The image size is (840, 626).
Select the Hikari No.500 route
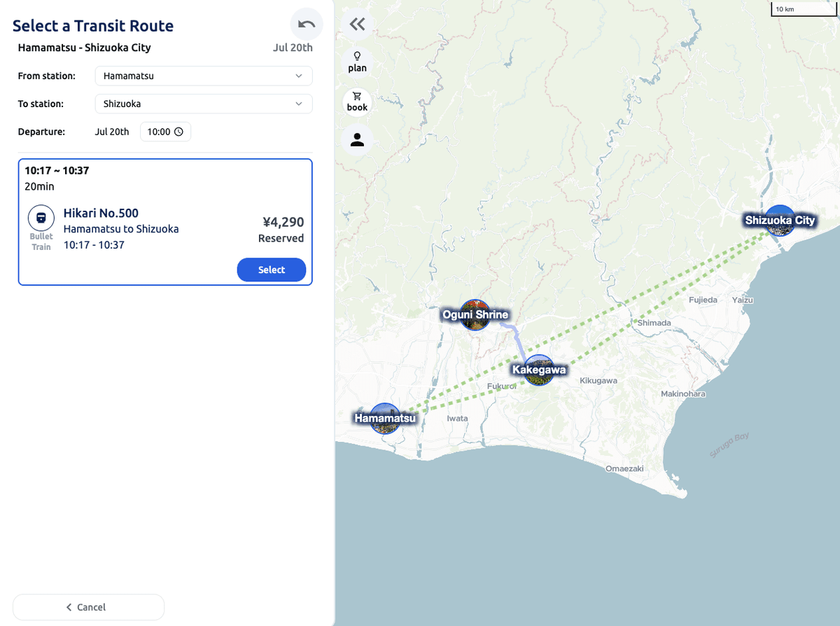[x=272, y=270]
